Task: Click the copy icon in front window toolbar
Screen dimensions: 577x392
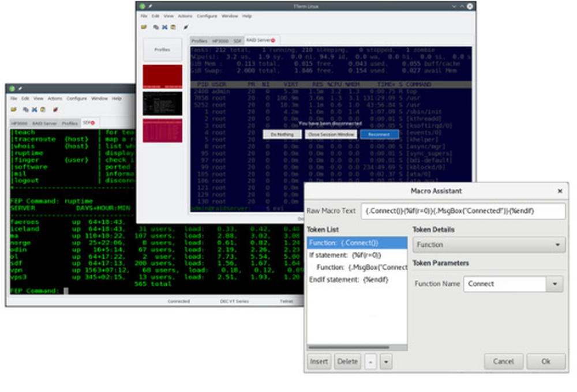Action: point(156,27)
